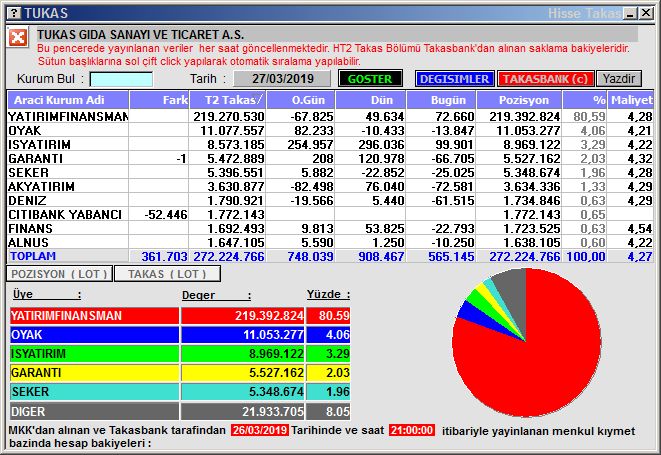
Task: Click the yellow GARANTI legend bar
Action: coord(94,373)
